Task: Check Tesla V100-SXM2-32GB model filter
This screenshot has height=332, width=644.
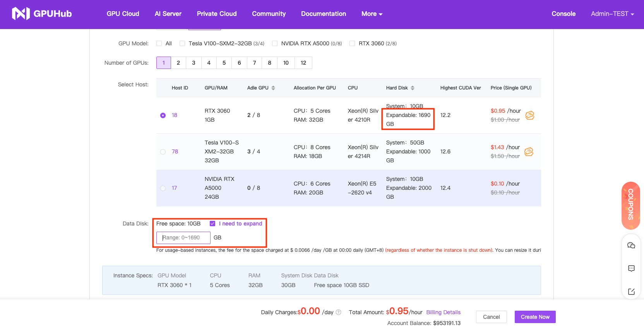Action: point(182,43)
